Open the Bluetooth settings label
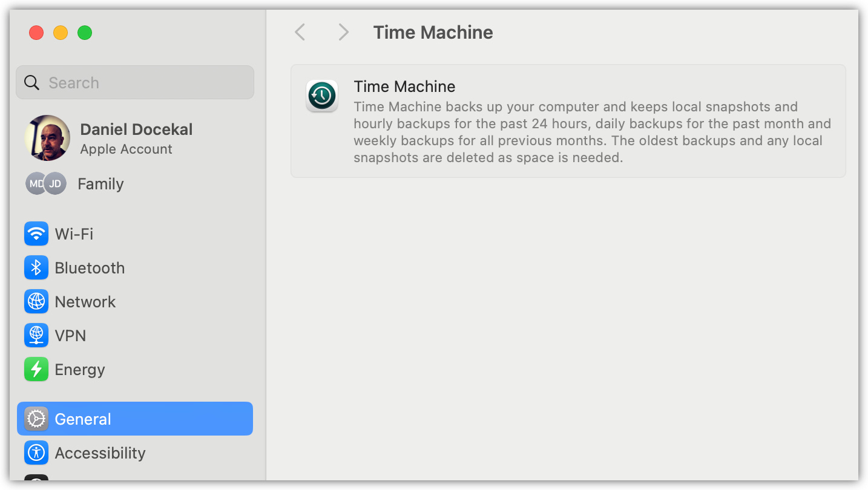868x490 pixels. [90, 268]
